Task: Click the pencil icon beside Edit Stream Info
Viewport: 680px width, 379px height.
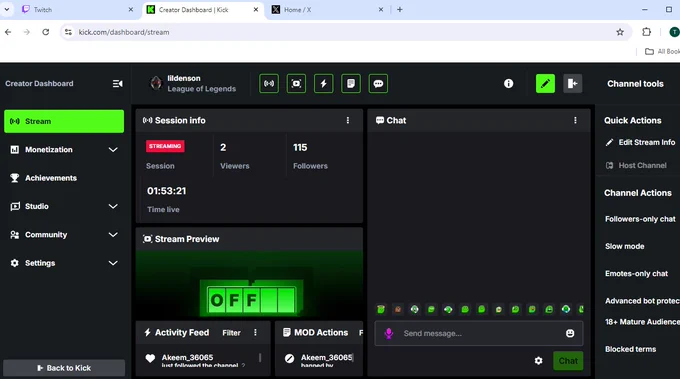Action: 609,142
